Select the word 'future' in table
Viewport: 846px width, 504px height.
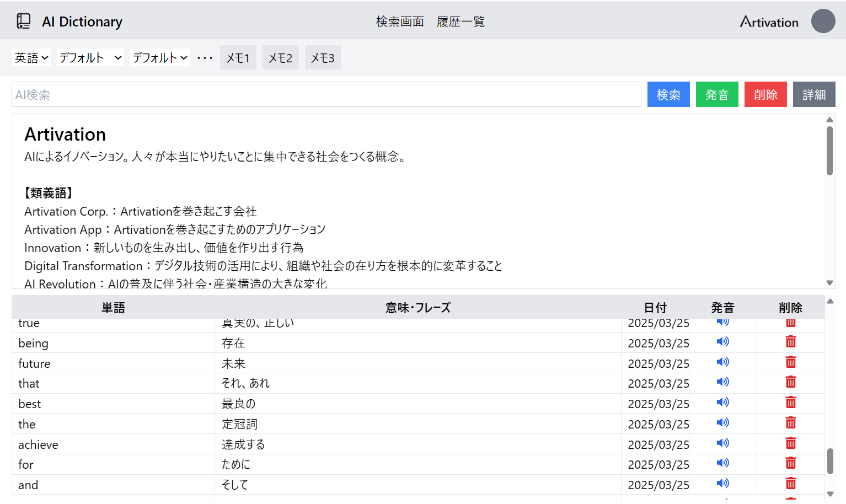click(34, 363)
